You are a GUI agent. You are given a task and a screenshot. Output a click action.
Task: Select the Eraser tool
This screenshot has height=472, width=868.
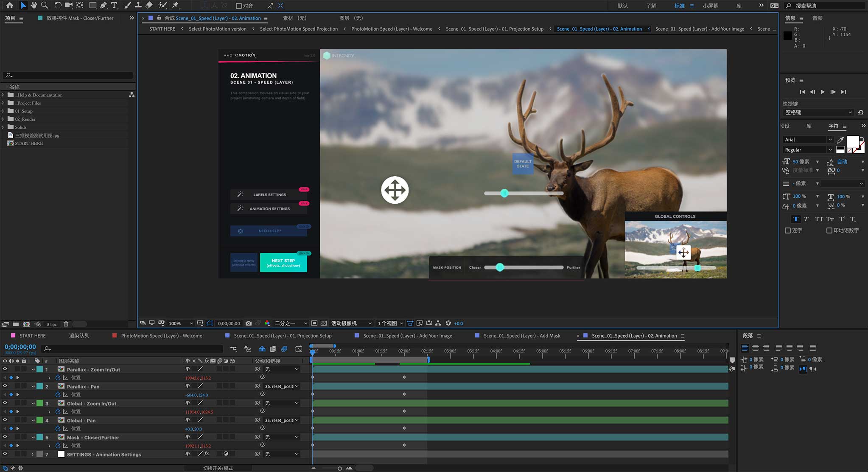(x=149, y=6)
